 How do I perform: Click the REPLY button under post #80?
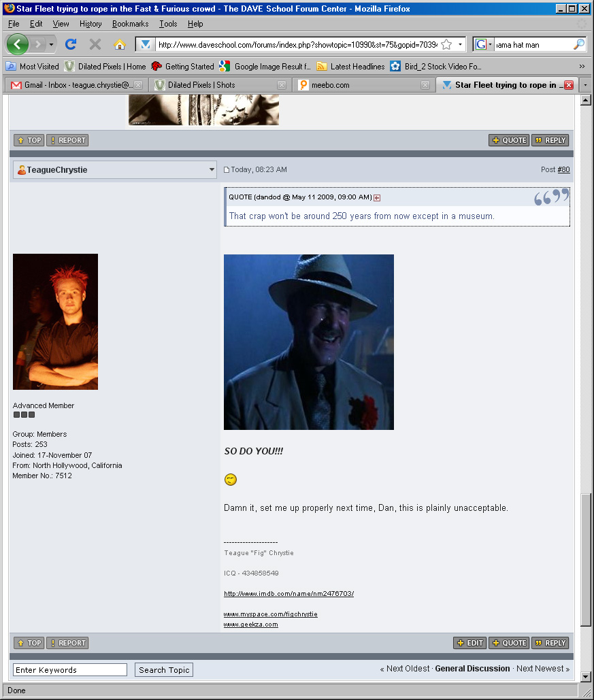click(x=550, y=643)
